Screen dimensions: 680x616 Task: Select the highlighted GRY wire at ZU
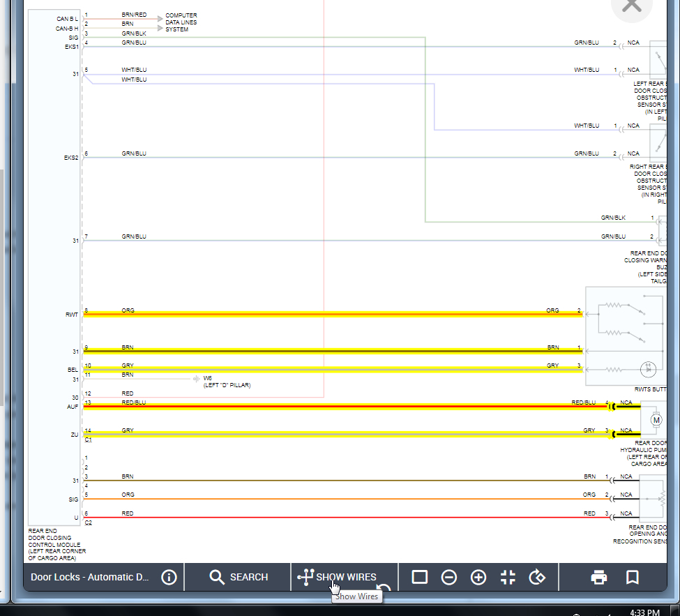coord(347,434)
